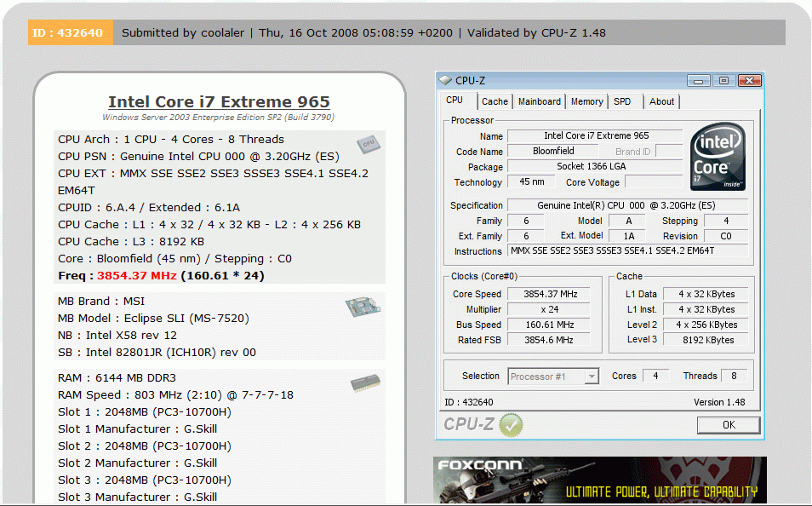The height and width of the screenshot is (506, 812).
Task: Click the Cores count field
Action: (x=655, y=376)
